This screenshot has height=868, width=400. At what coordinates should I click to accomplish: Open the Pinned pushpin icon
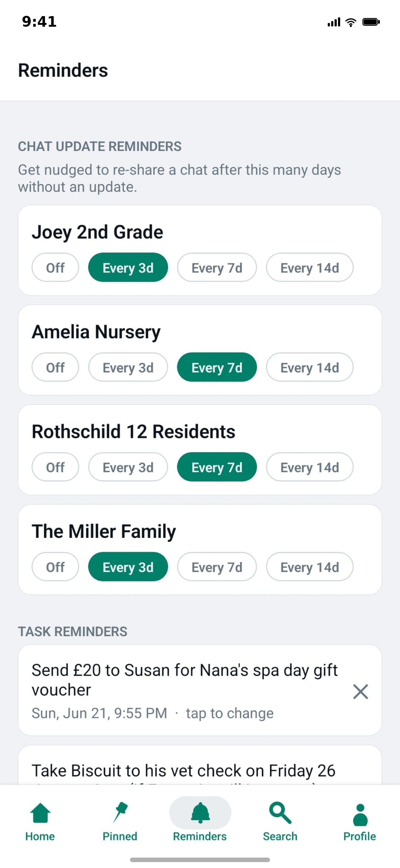pyautogui.click(x=120, y=813)
